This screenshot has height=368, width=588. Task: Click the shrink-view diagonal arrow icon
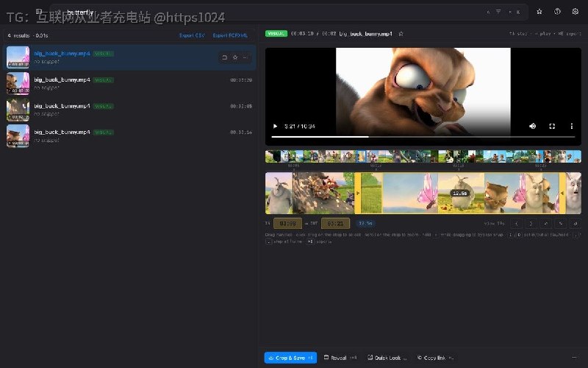click(x=560, y=224)
